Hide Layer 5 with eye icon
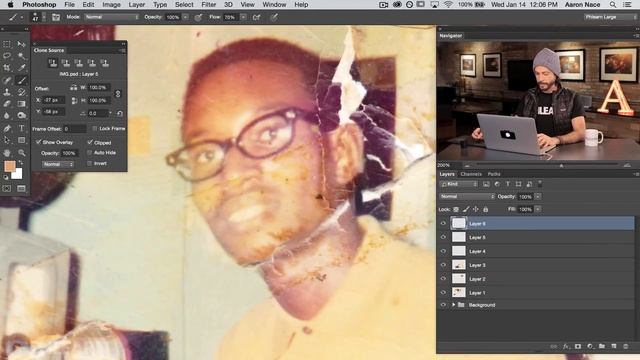Image resolution: width=640 pixels, height=360 pixels. 443,237
